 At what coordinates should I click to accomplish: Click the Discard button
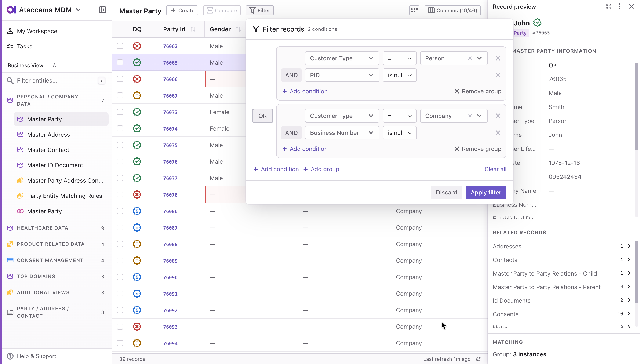tap(446, 192)
